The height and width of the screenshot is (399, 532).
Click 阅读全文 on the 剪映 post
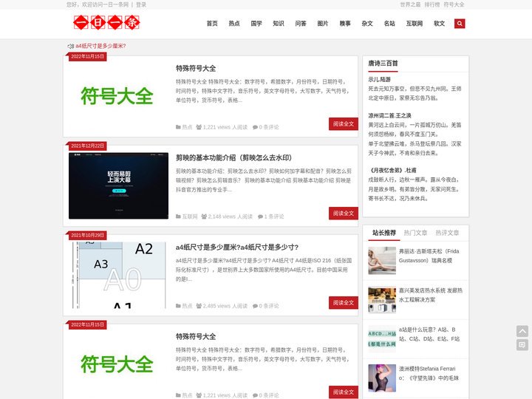pyautogui.click(x=344, y=214)
